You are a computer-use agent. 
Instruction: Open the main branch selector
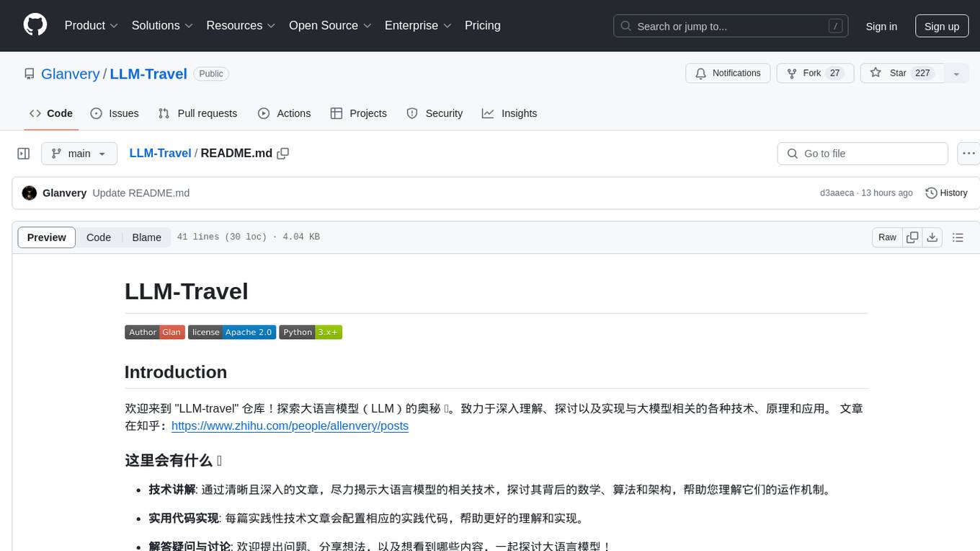79,154
